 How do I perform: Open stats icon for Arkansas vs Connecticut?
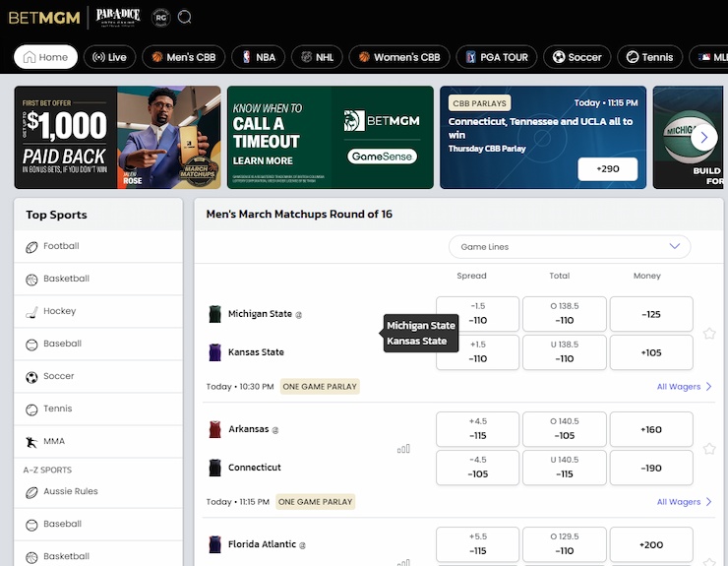point(403,449)
